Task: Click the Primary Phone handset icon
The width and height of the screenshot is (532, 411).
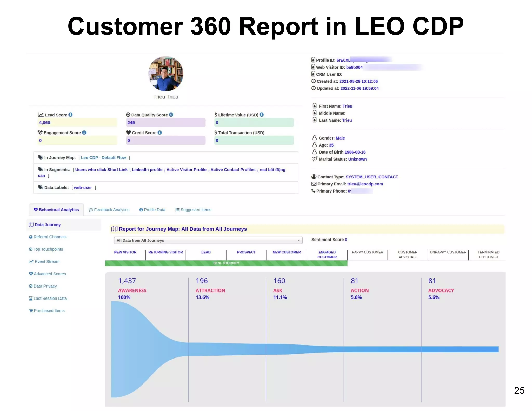Action: tap(313, 191)
